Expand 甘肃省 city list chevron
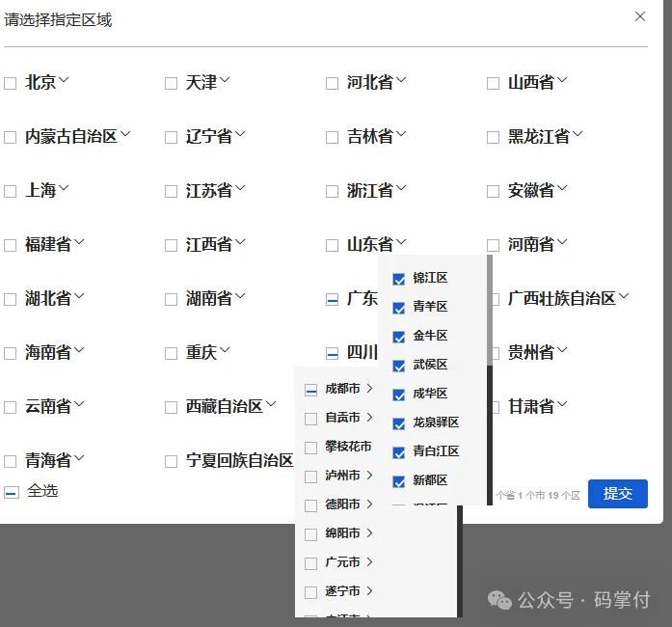 pyautogui.click(x=562, y=403)
